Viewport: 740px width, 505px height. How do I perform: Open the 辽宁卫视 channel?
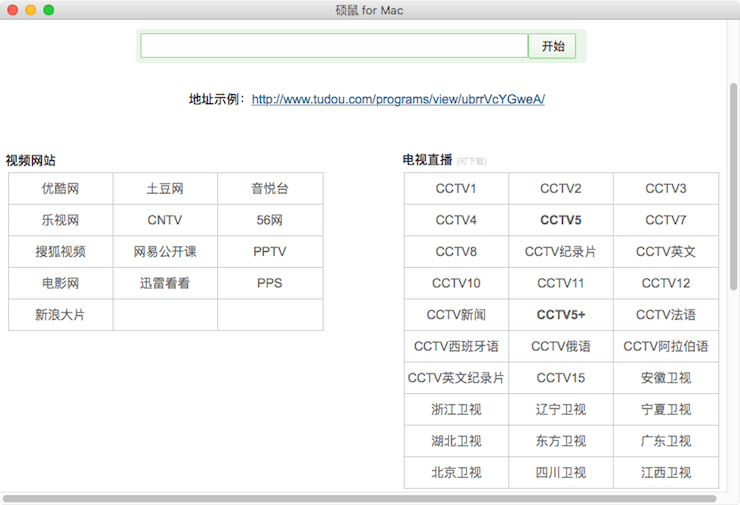tap(561, 410)
